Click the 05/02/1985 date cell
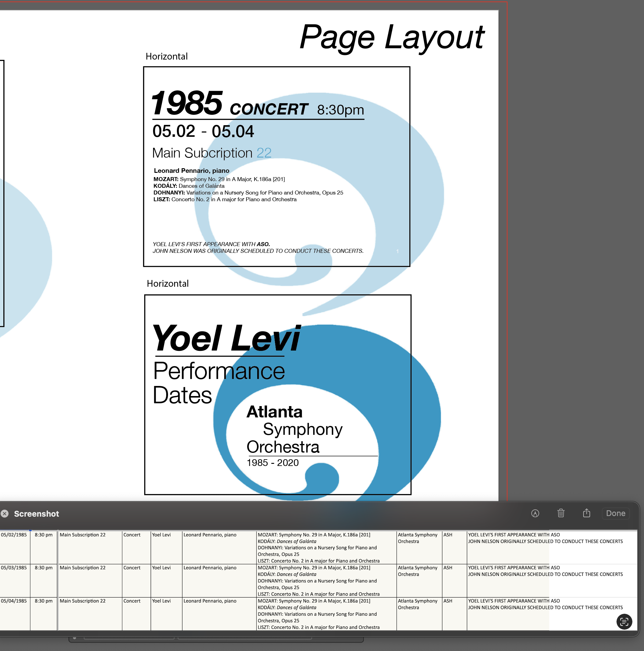 tap(14, 535)
